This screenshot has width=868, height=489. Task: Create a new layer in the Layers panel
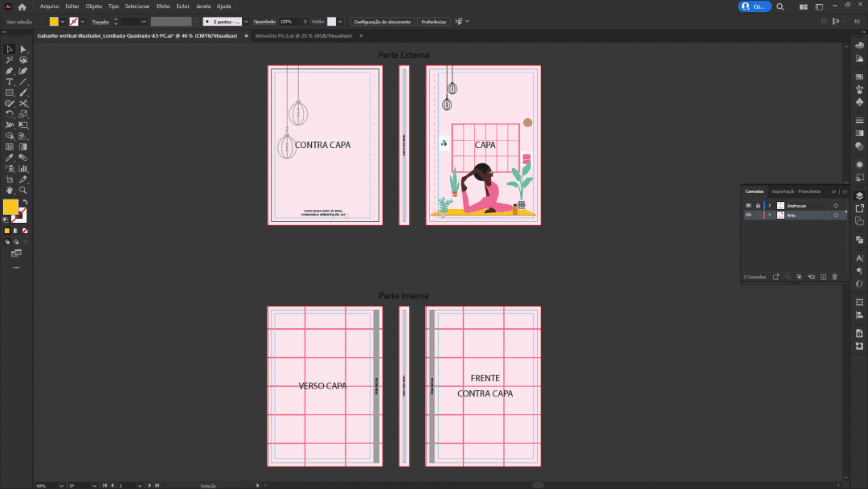click(x=823, y=277)
